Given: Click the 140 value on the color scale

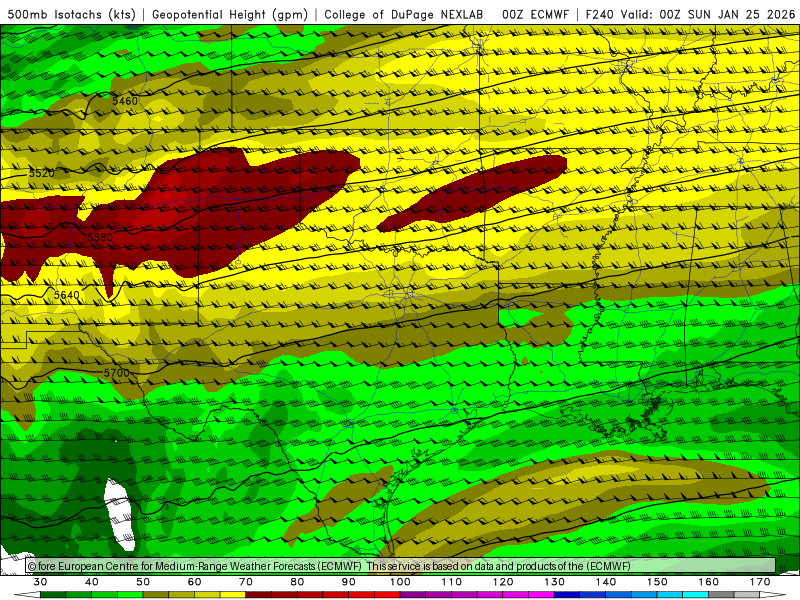Looking at the screenshot, I should pyautogui.click(x=606, y=582).
